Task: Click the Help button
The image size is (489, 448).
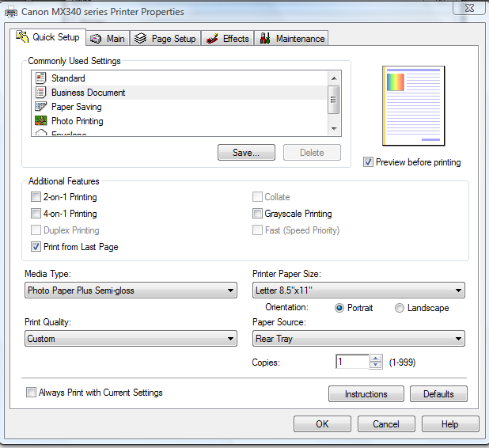Action: [x=450, y=423]
